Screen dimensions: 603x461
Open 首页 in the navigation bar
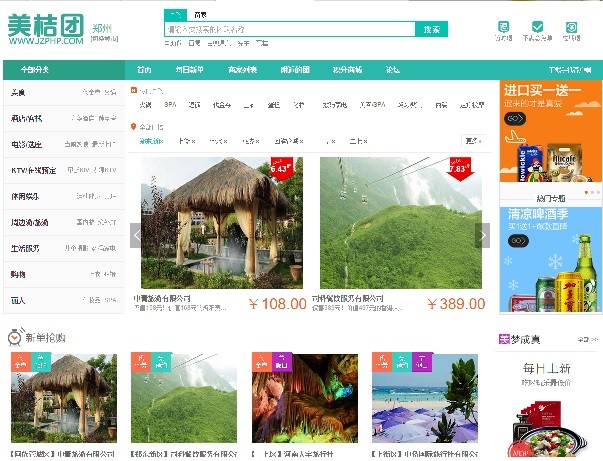144,70
